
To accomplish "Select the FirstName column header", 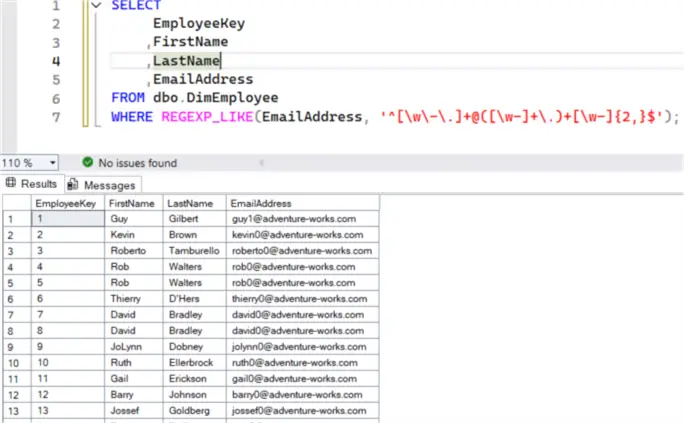I will [134, 203].
